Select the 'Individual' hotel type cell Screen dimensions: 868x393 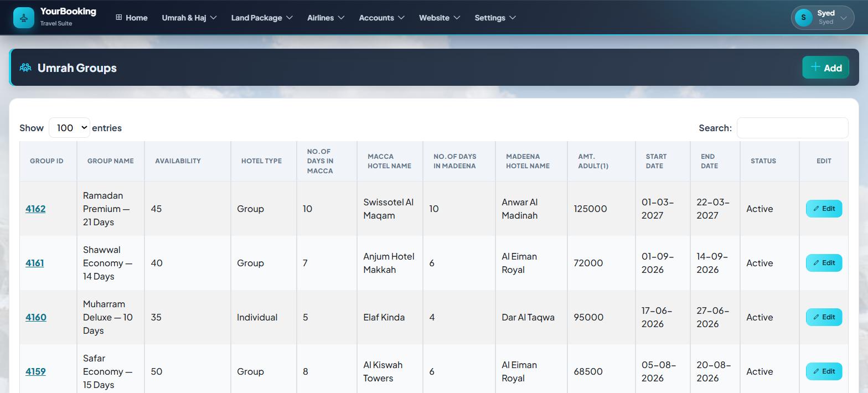coord(263,317)
